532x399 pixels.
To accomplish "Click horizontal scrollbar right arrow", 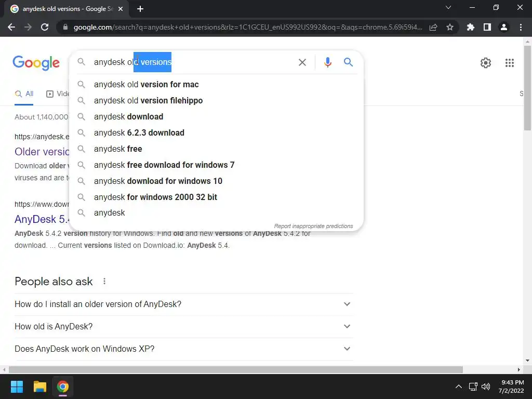I will click(519, 369).
